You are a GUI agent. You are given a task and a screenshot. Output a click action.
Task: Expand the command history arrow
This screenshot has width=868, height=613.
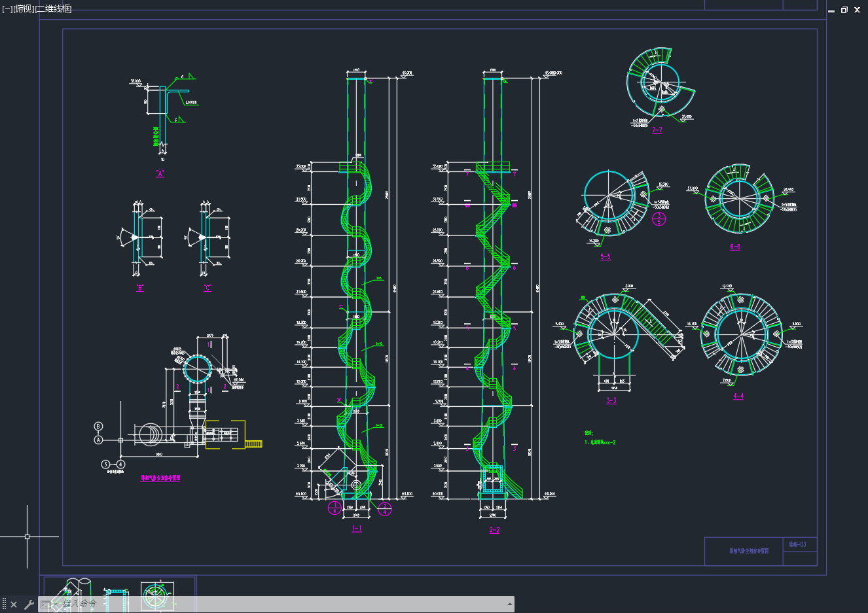(x=509, y=604)
